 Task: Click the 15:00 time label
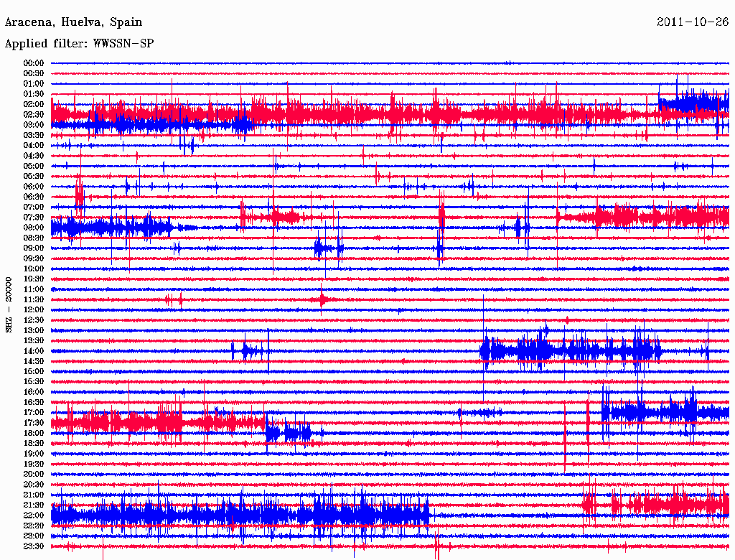(33, 371)
